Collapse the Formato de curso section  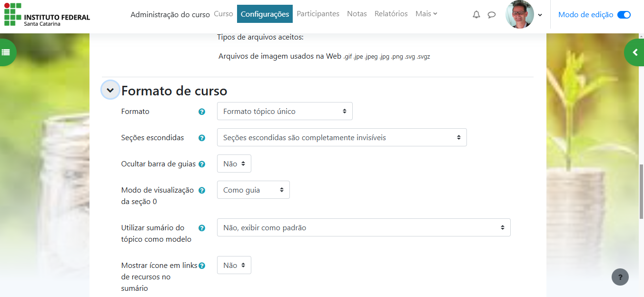pos(110,90)
